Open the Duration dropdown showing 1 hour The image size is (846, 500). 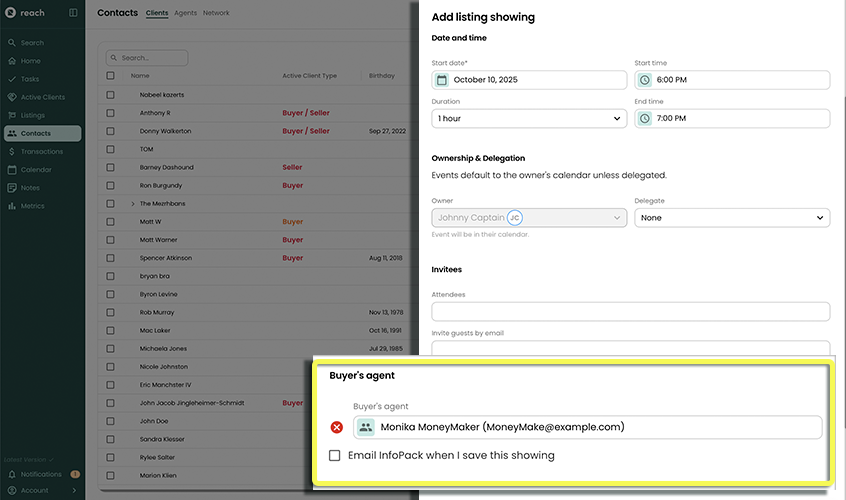[x=529, y=119]
